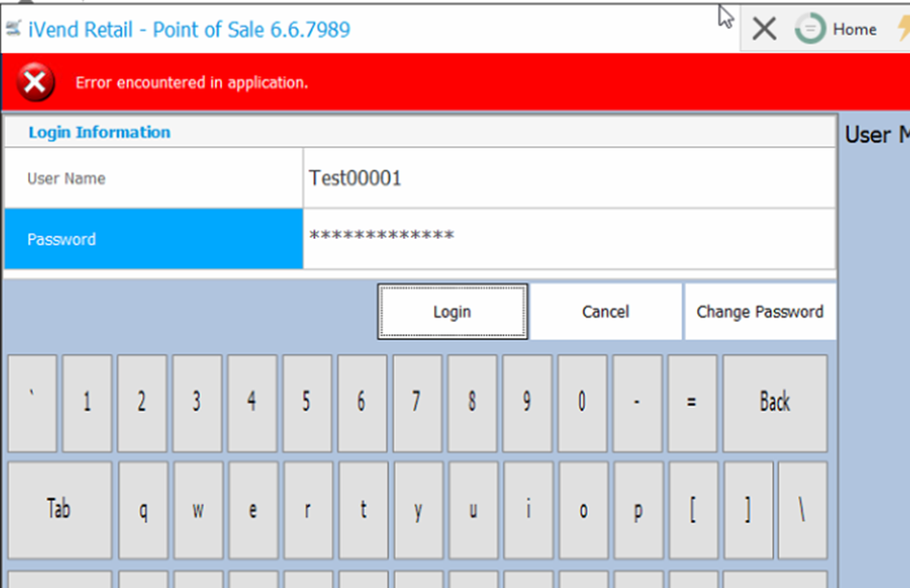Image resolution: width=910 pixels, height=588 pixels.
Task: Tap the left bracket key on keyboard
Action: point(693,511)
